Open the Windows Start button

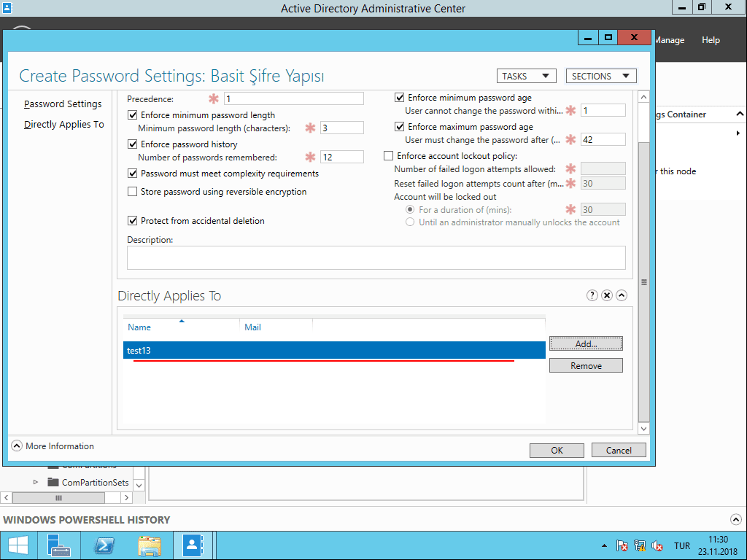pos(18,545)
